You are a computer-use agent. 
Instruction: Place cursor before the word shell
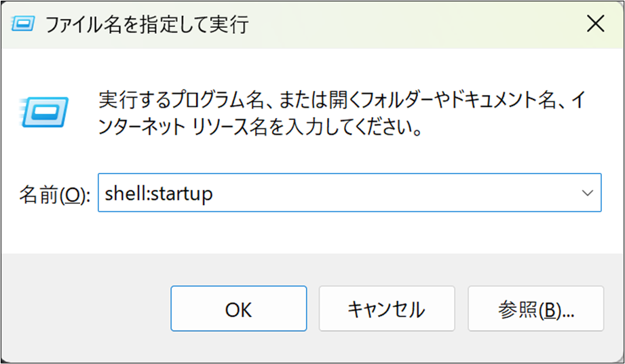[x=105, y=194]
